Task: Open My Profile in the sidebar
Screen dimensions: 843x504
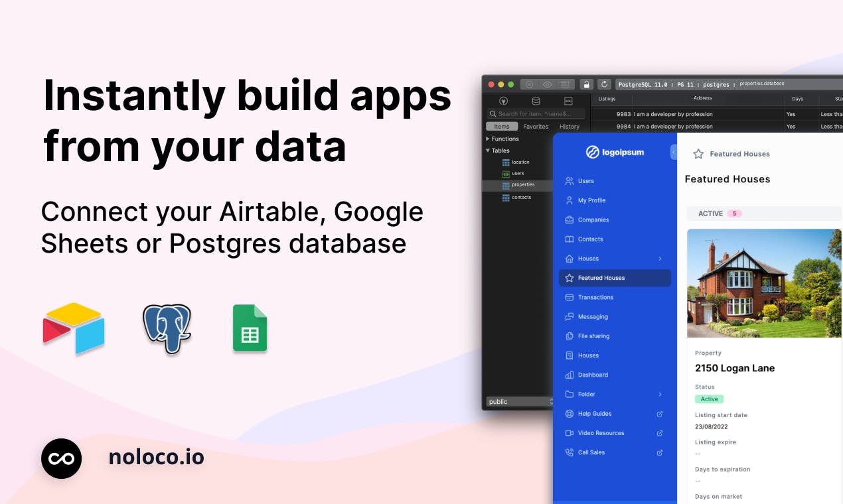Action: coord(615,200)
